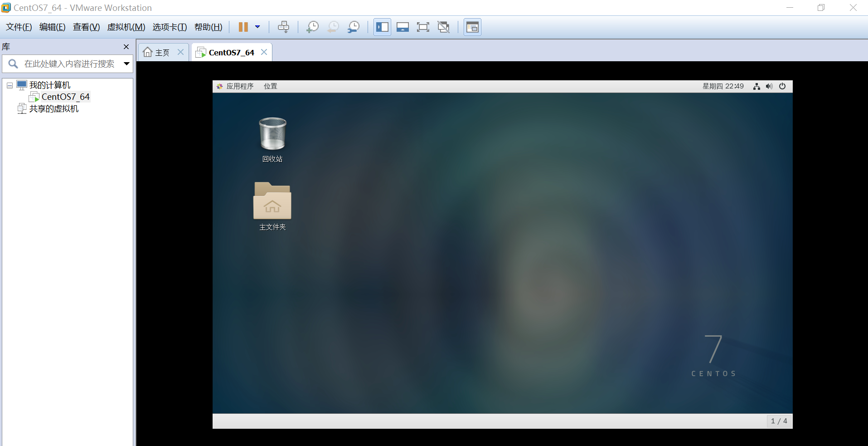Viewport: 868px width, 446px height.
Task: Open the 编辑(E) menu
Action: 53,27
